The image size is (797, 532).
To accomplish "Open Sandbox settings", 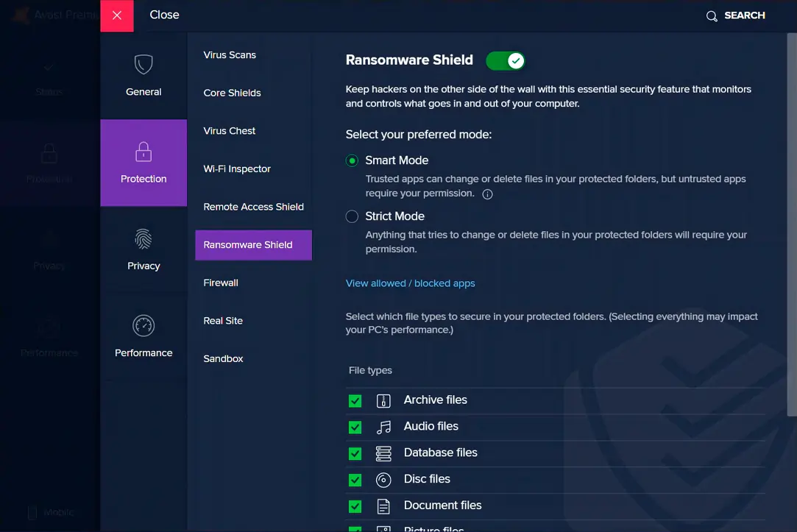I will tap(223, 359).
